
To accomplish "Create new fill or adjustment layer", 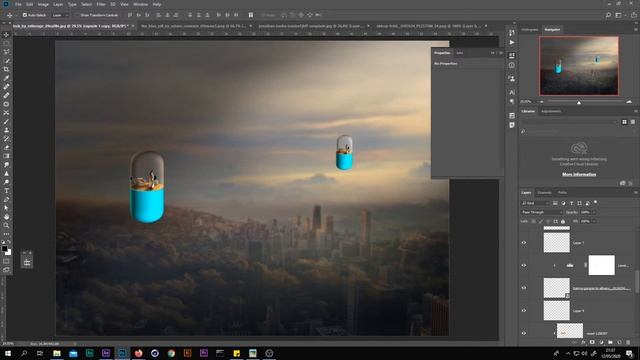I will (x=601, y=342).
